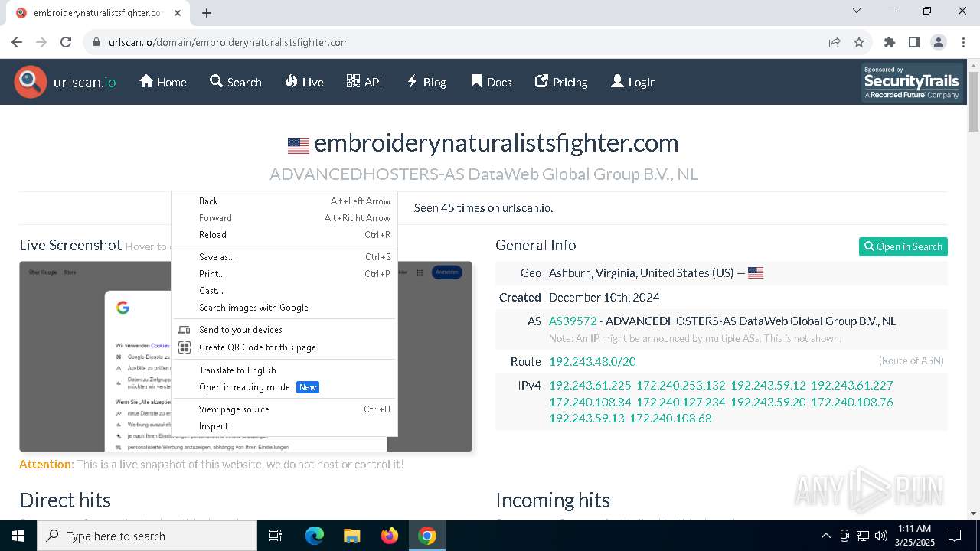This screenshot has width=980, height=551.
Task: Open IP 172.240.108.68 link
Action: (671, 419)
